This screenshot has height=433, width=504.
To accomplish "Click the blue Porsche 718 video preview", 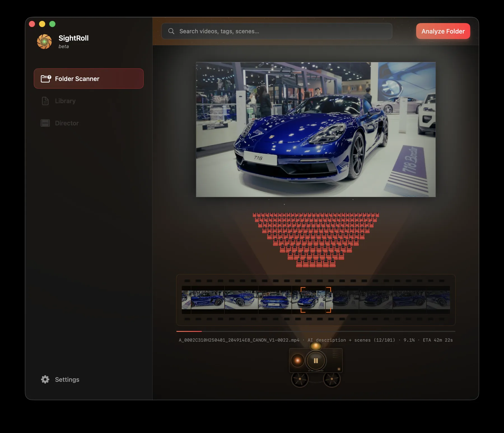I will [316, 129].
